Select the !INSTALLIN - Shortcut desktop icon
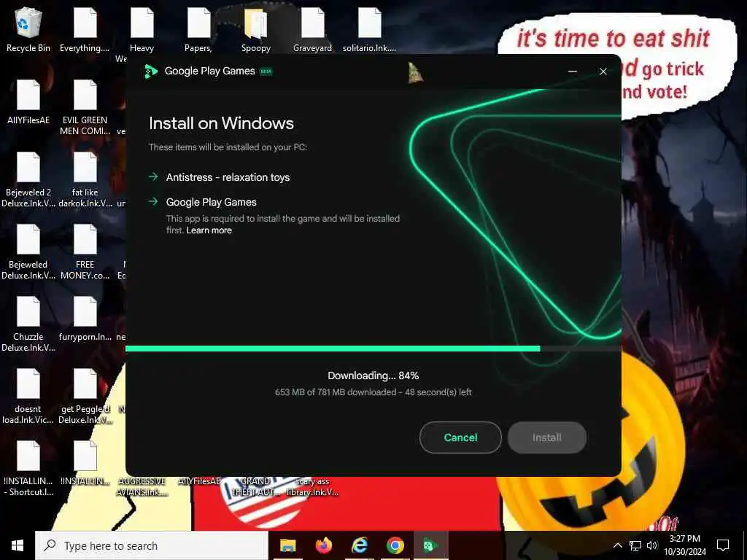 pyautogui.click(x=28, y=469)
